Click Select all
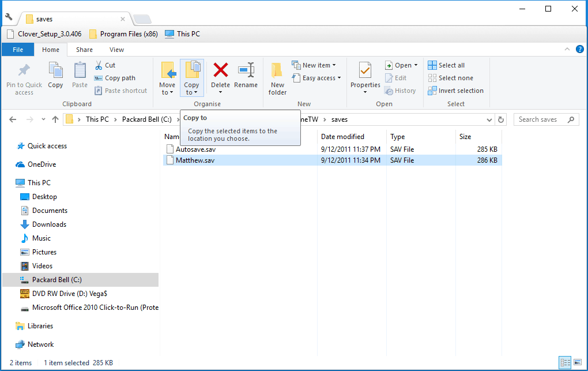This screenshot has width=588, height=371. pyautogui.click(x=446, y=65)
